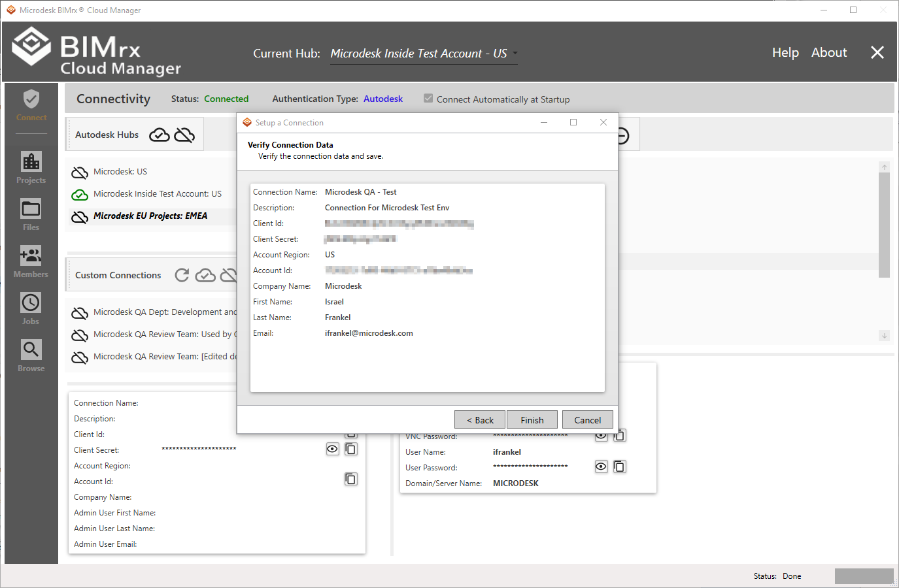Open the Jobs section in sidebar
Image resolution: width=899 pixels, height=588 pixels.
click(31, 309)
